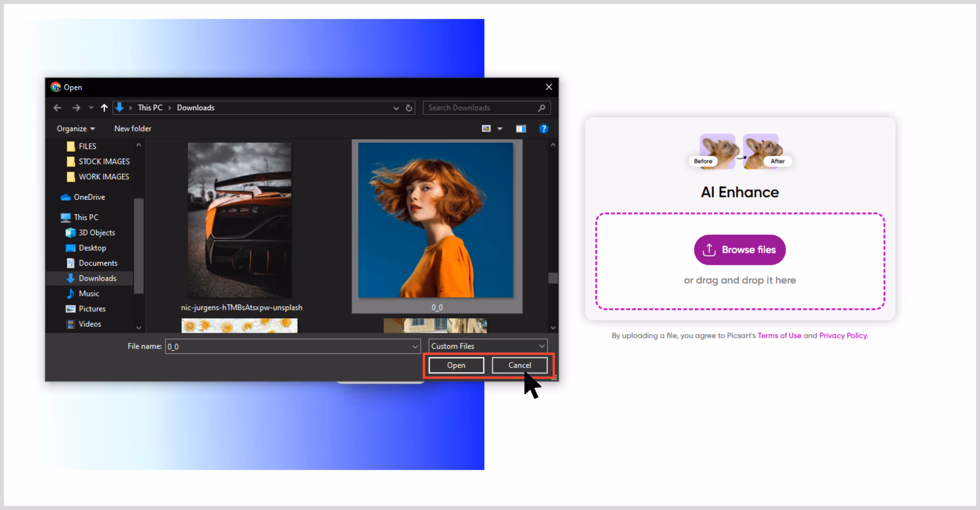Click New folder
980x510 pixels.
click(x=133, y=129)
